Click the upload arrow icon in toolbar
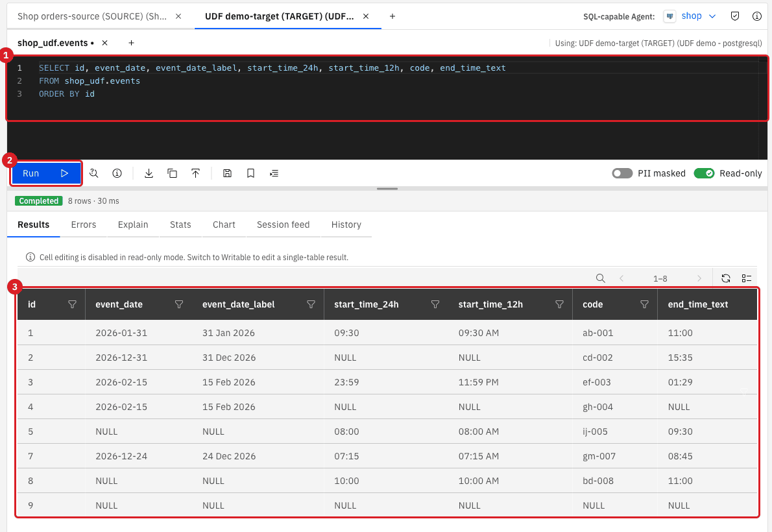 (195, 173)
